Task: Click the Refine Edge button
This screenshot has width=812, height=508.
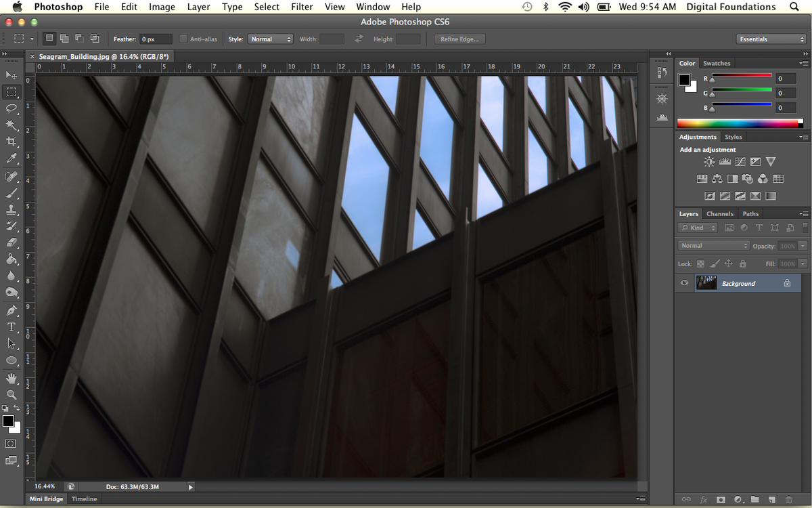Action: [459, 39]
